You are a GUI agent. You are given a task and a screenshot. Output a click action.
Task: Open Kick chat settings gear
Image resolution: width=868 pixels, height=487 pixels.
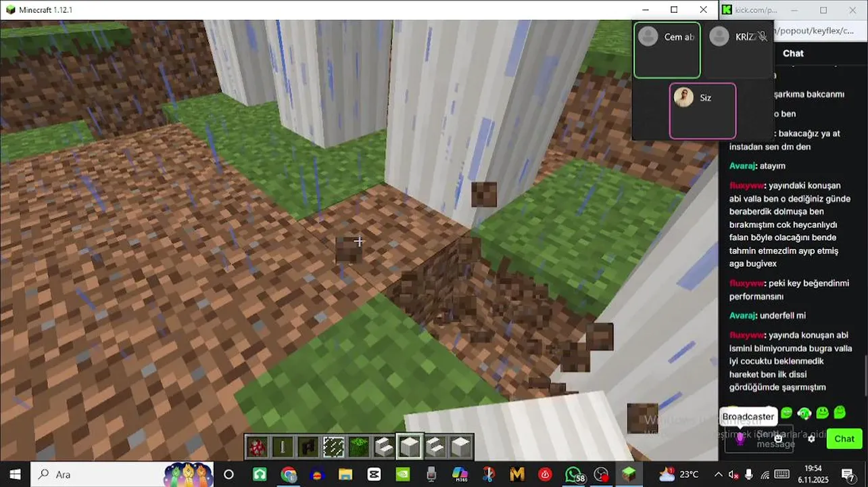pos(811,438)
